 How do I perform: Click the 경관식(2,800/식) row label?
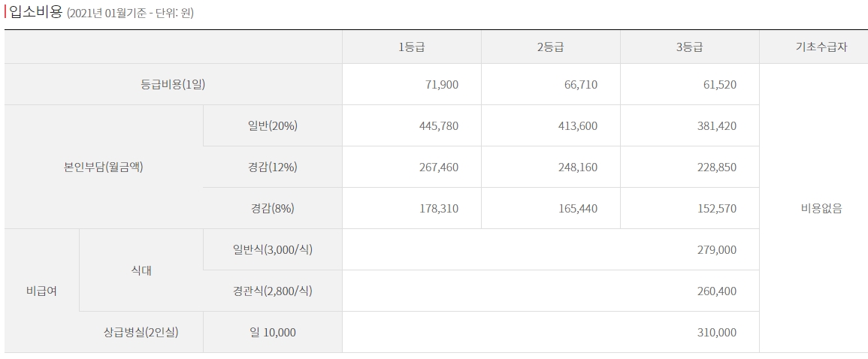pyautogui.click(x=273, y=291)
